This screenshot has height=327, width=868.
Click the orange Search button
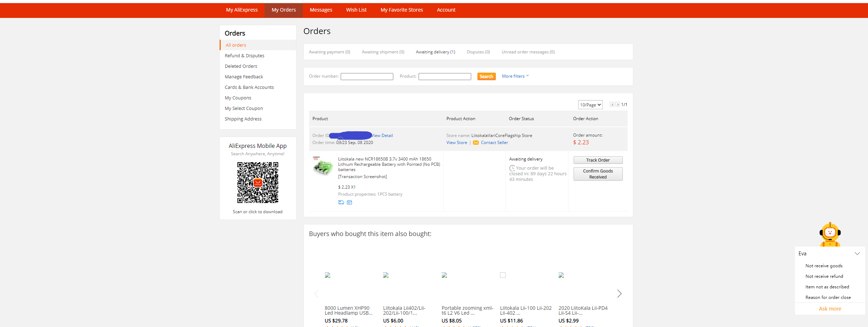click(x=486, y=77)
